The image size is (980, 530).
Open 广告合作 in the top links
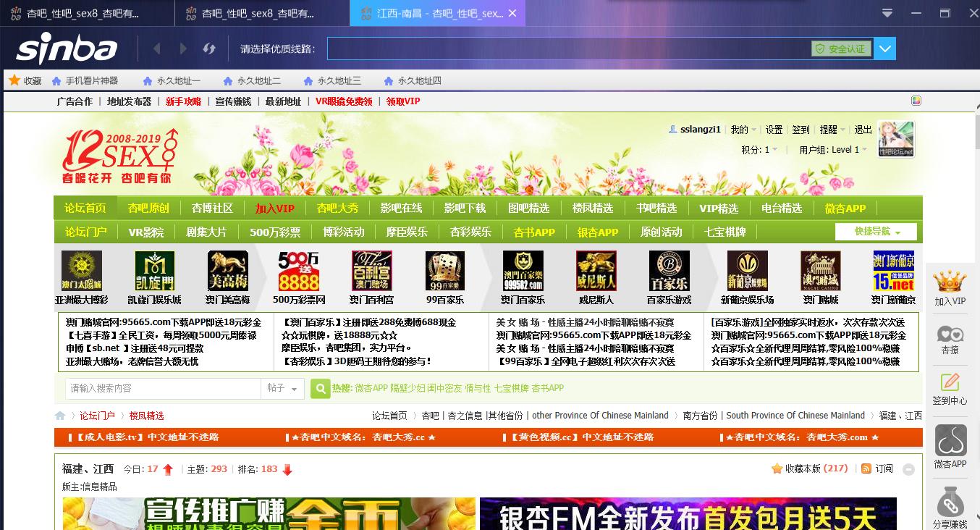75,101
